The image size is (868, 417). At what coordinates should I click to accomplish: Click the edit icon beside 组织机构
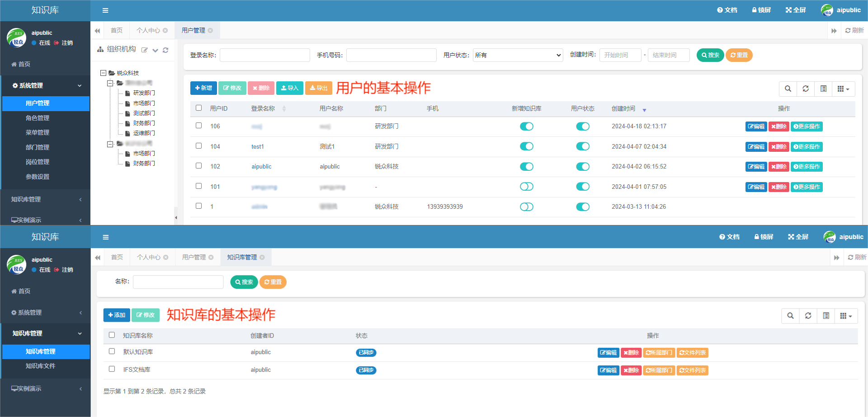144,50
